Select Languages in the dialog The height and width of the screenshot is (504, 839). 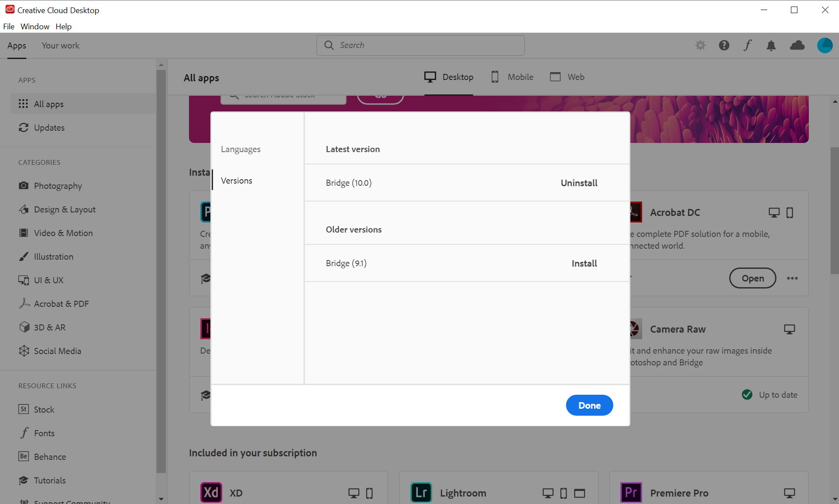241,149
